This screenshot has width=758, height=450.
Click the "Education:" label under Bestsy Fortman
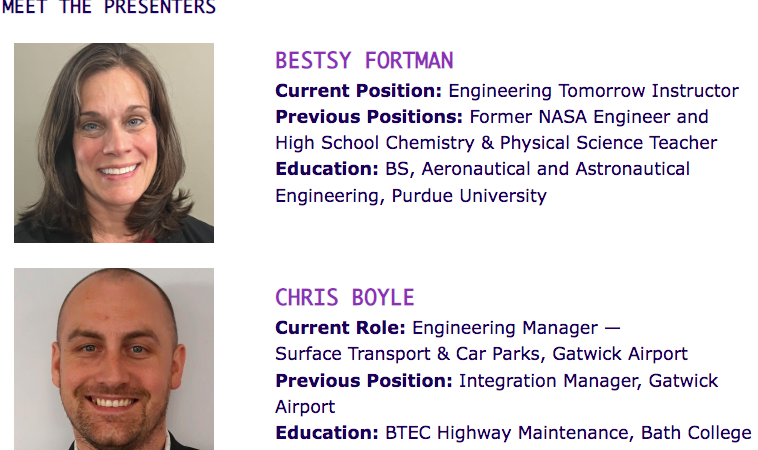pyautogui.click(x=327, y=169)
